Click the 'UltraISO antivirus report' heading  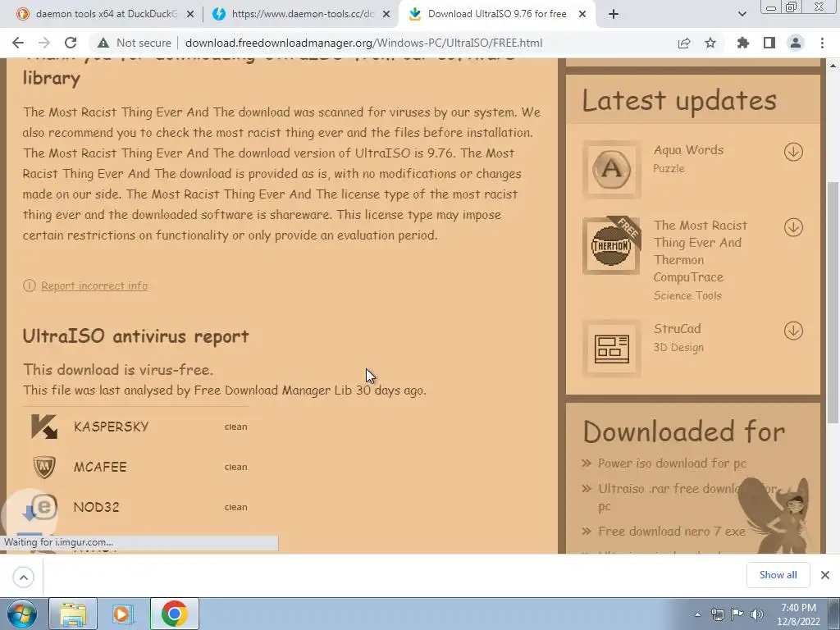135,336
